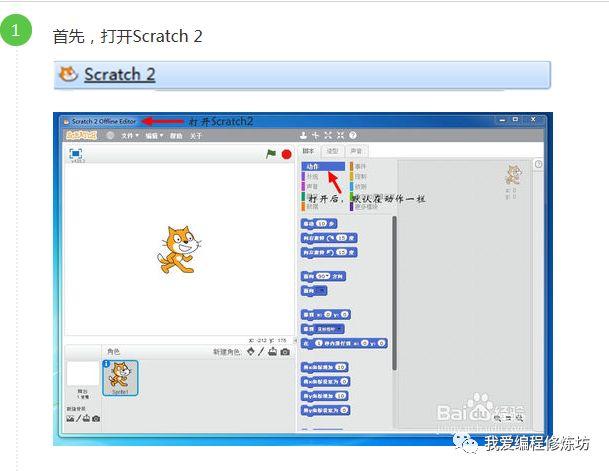Click the Scratch 2 link heading
This screenshot has height=471, width=609.
tap(120, 75)
